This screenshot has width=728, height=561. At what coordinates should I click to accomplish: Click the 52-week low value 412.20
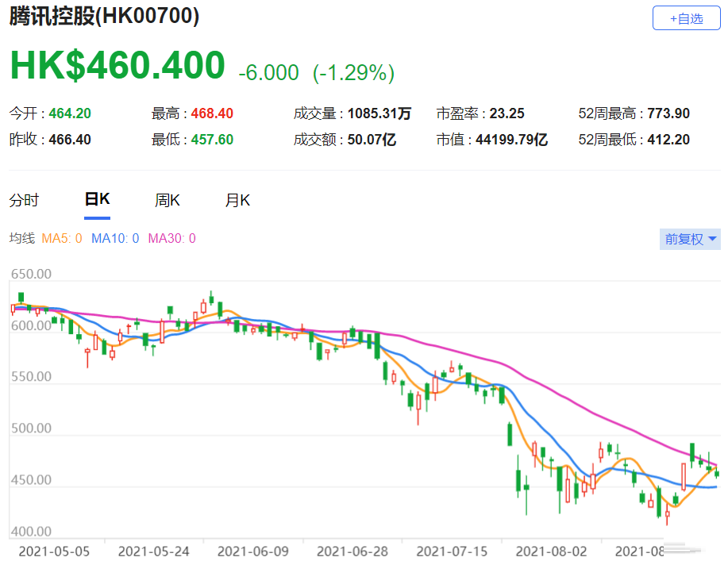[x=668, y=139]
